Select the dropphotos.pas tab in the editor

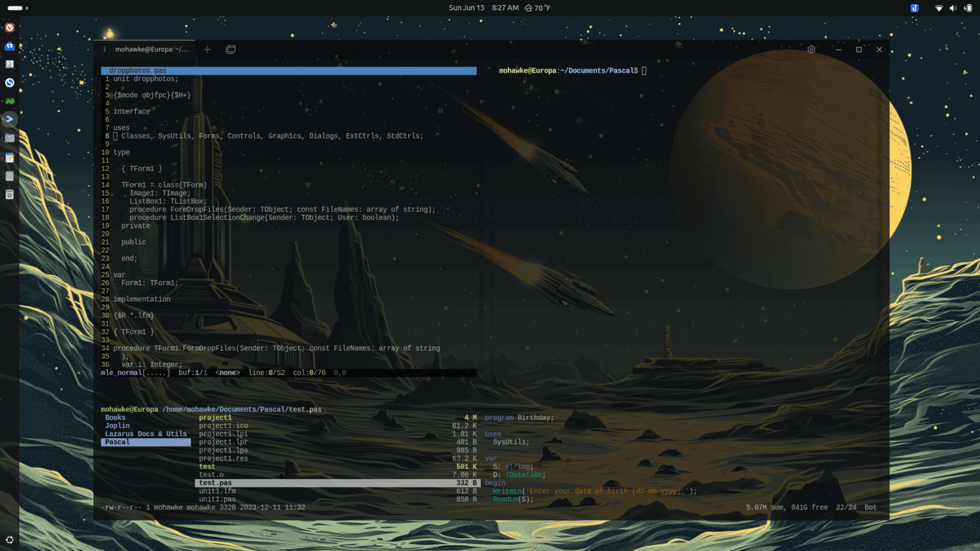pos(138,71)
